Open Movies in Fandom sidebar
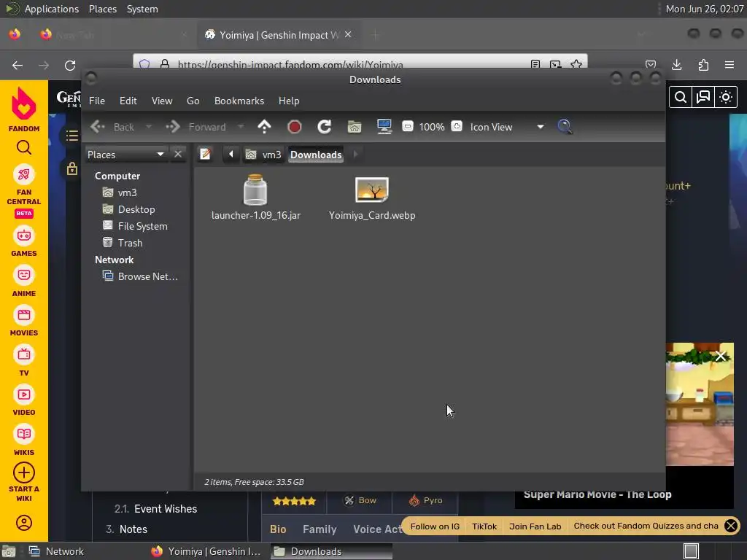The width and height of the screenshot is (747, 560). (x=24, y=322)
